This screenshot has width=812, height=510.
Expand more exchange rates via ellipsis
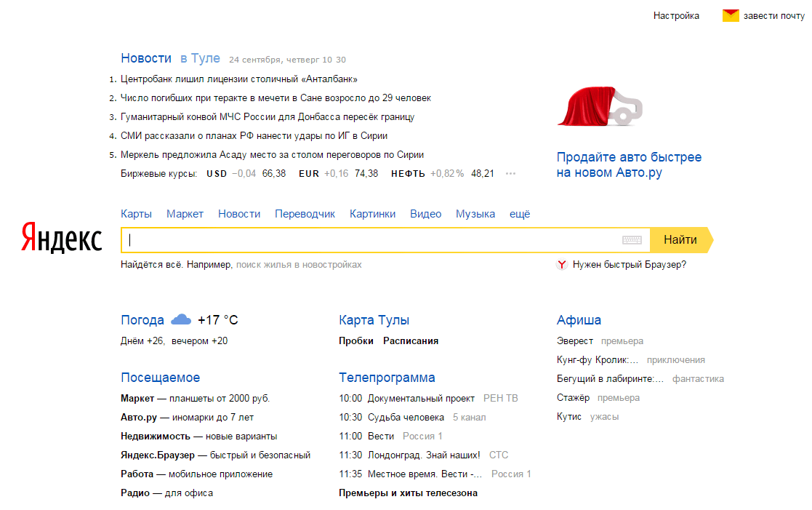click(510, 174)
